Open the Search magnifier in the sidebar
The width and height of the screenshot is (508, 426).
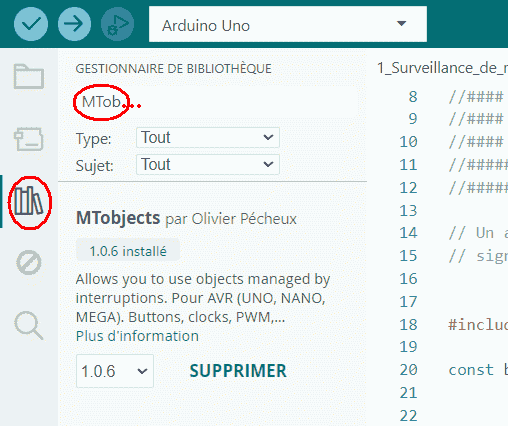pyautogui.click(x=29, y=325)
